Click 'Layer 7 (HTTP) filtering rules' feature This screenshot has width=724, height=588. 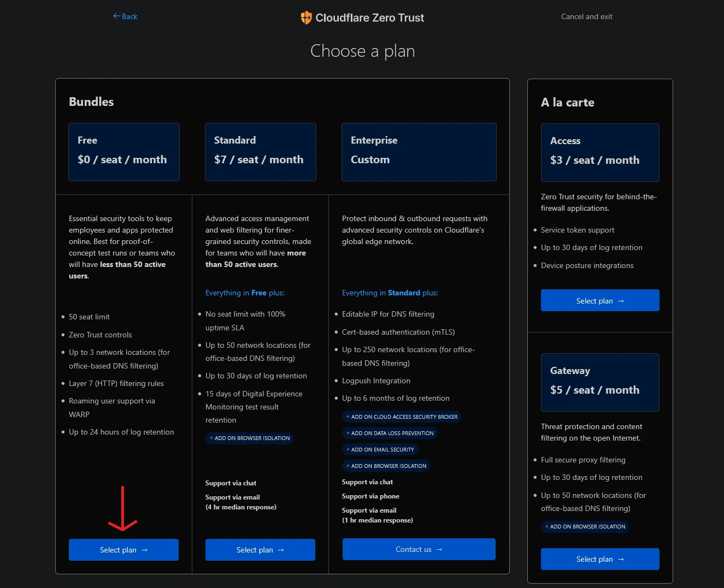(x=116, y=383)
